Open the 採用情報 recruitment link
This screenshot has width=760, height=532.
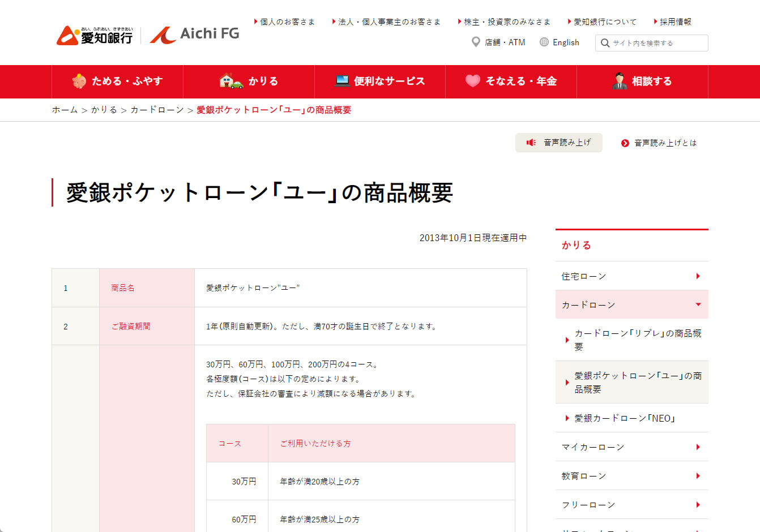675,22
